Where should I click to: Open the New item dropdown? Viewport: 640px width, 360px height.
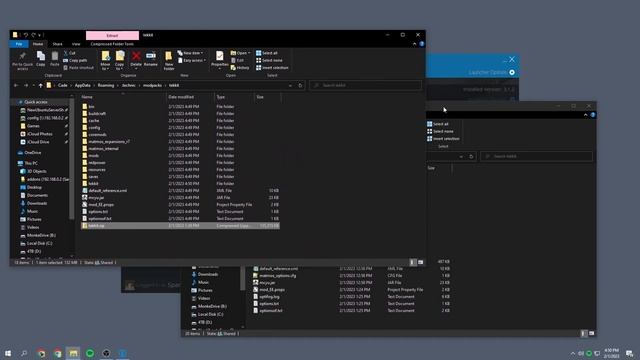[190, 53]
